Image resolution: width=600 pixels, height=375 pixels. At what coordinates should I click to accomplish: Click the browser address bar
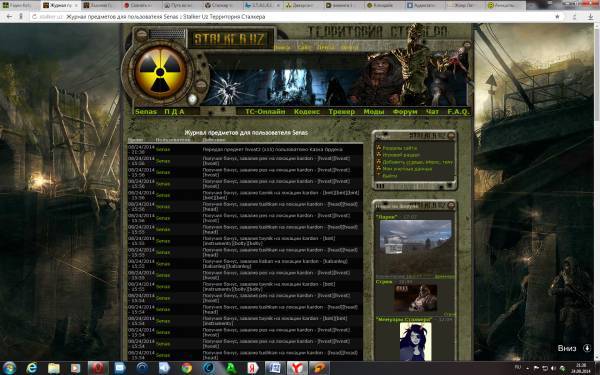pos(291,16)
